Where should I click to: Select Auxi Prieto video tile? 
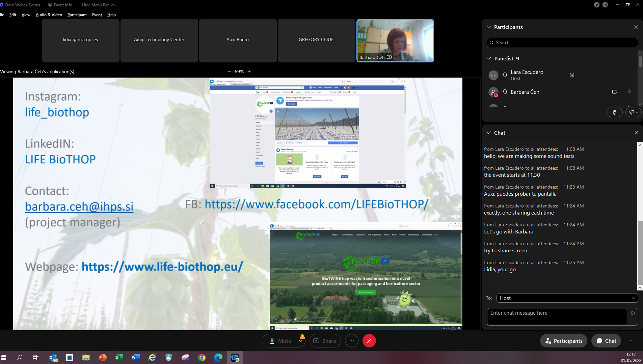(238, 40)
